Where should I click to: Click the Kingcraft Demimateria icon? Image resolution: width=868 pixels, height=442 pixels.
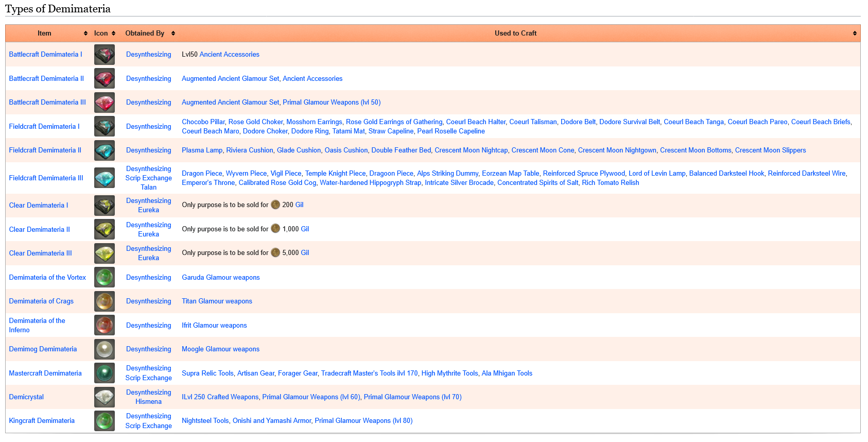click(105, 421)
